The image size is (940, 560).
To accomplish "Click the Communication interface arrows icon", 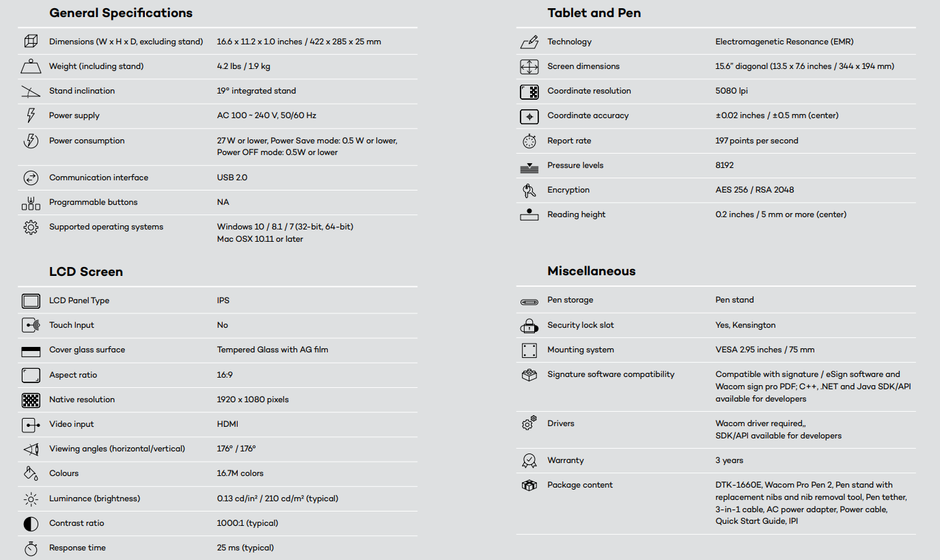I will [x=31, y=178].
